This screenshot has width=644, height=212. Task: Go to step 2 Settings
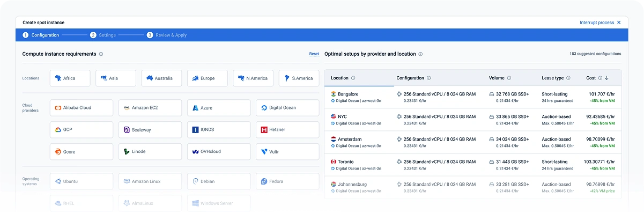pyautogui.click(x=103, y=35)
